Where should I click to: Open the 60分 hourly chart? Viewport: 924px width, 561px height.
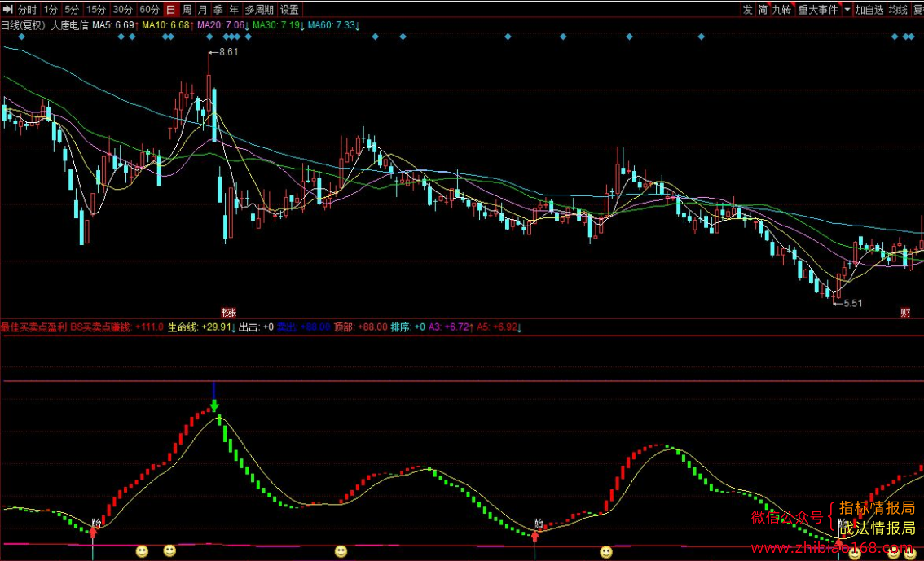(150, 10)
